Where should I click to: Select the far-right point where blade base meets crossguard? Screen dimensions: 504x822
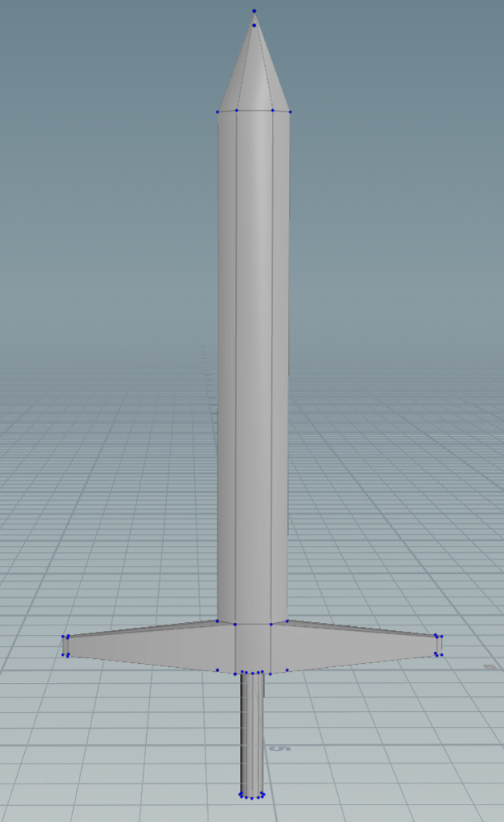pos(287,621)
